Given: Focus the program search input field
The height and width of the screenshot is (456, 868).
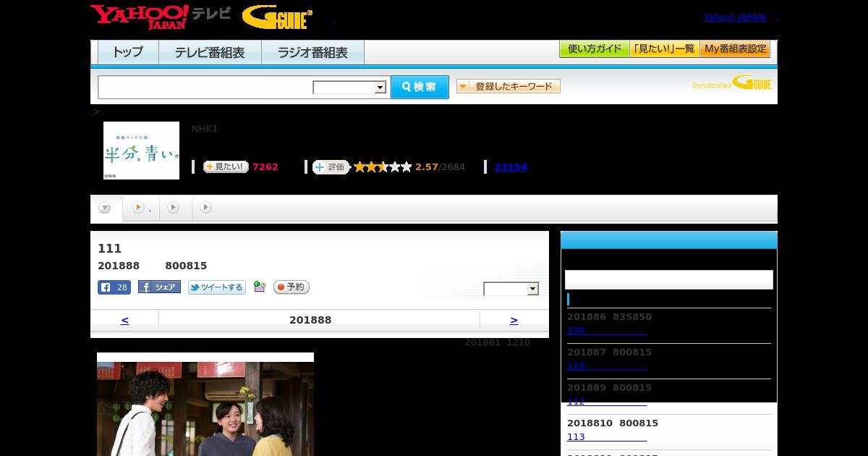Looking at the screenshot, I should (x=205, y=87).
